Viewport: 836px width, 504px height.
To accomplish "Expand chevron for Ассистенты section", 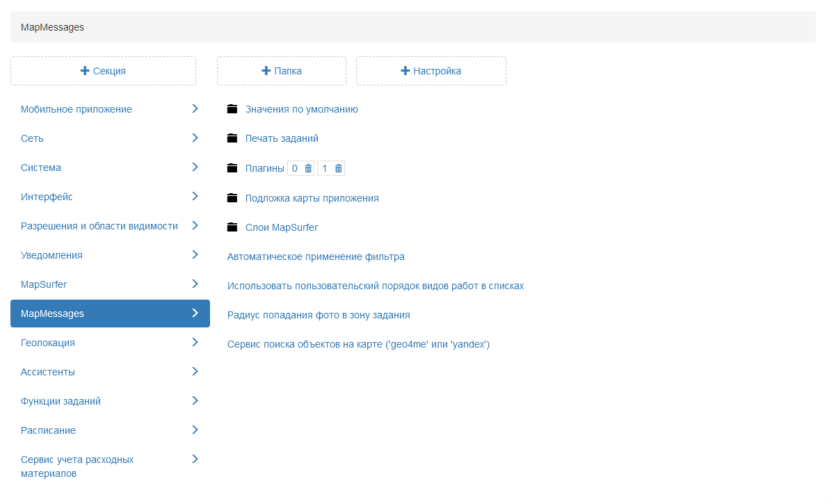I will [x=195, y=371].
